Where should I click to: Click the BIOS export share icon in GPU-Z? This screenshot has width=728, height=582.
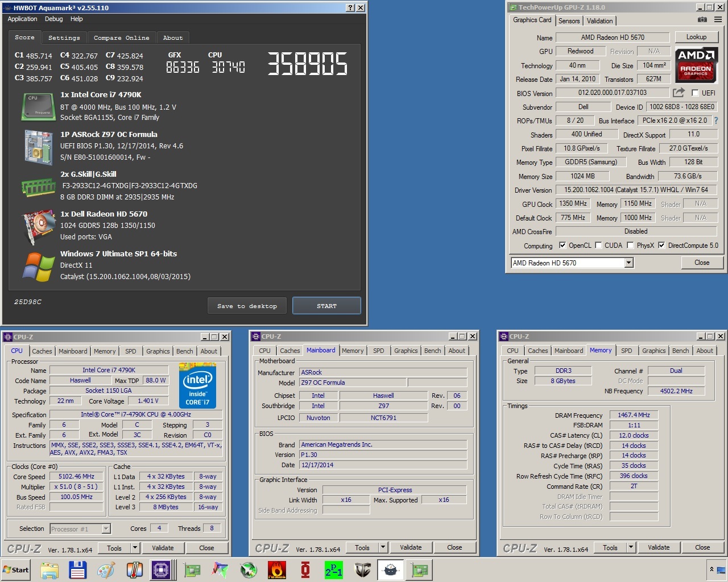(679, 93)
